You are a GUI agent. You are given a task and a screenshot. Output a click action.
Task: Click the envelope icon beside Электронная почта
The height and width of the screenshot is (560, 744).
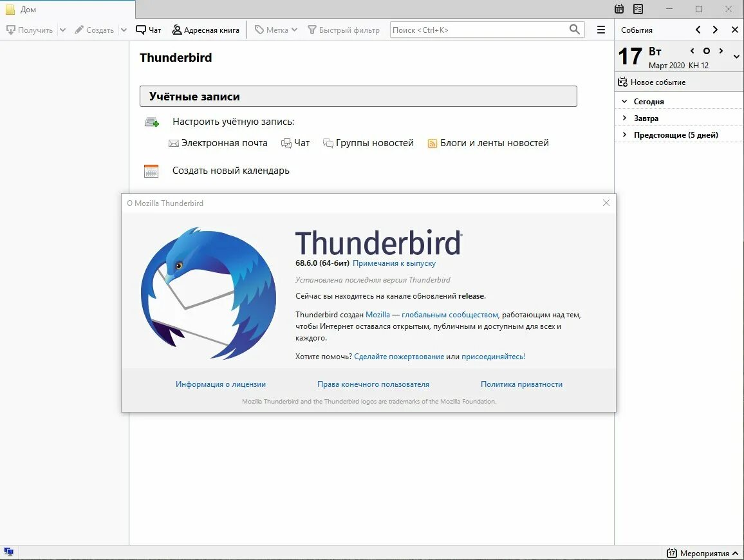(174, 144)
